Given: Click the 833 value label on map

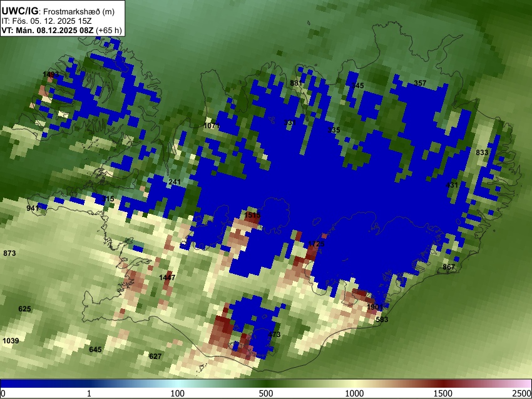Looking at the screenshot, I should click(x=482, y=153).
